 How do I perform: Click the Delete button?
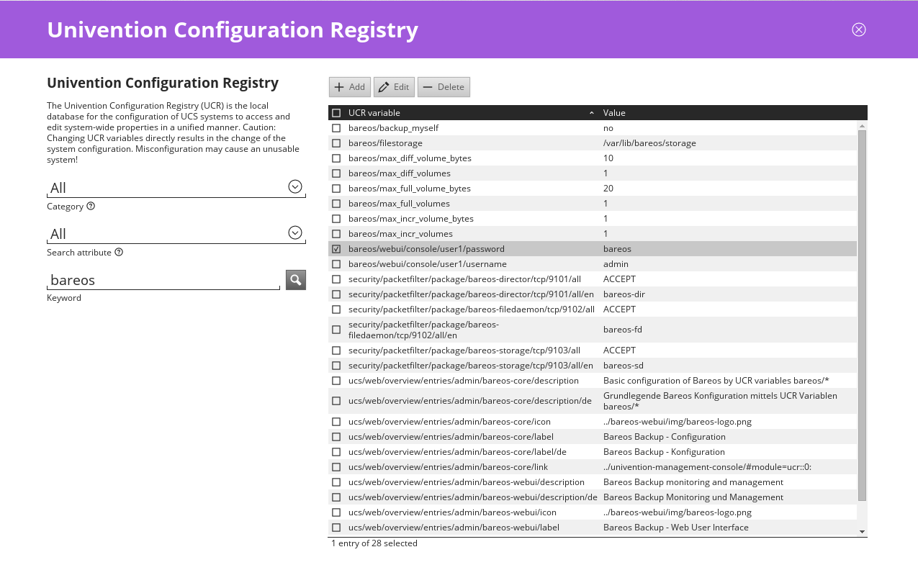pyautogui.click(x=444, y=87)
